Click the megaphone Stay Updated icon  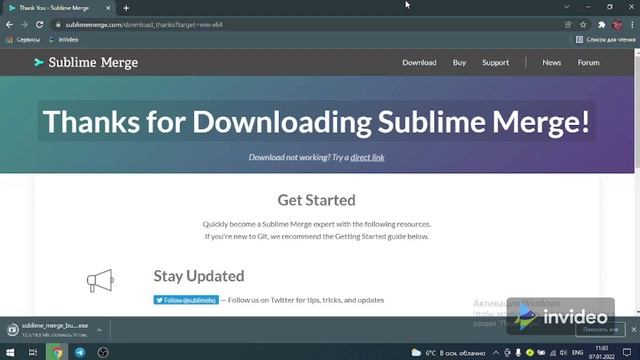click(100, 280)
